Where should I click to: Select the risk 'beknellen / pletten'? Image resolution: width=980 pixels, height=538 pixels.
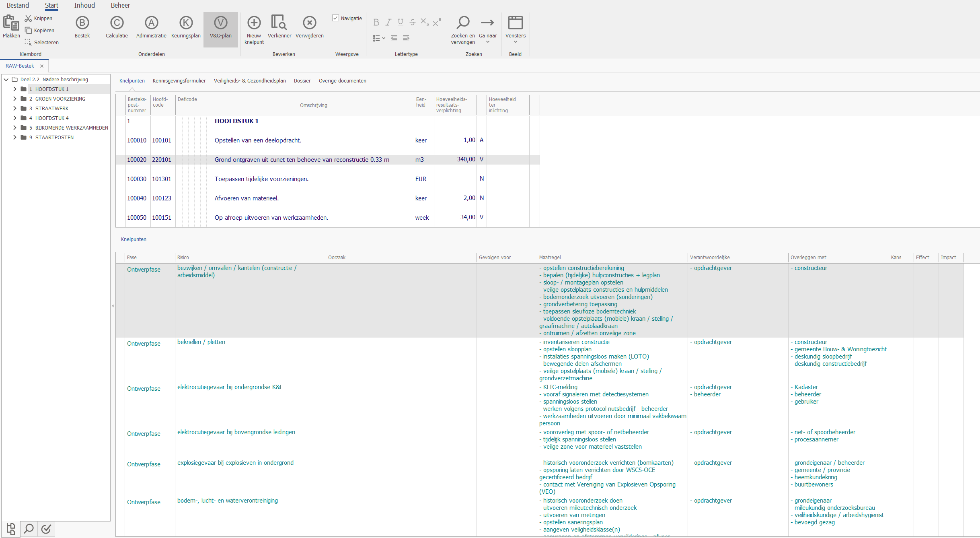(x=201, y=342)
